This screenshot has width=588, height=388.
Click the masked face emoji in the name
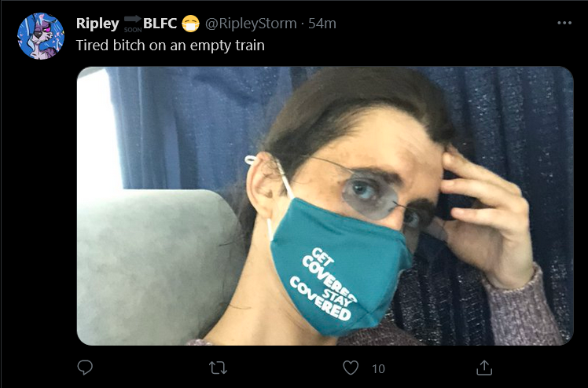click(190, 24)
